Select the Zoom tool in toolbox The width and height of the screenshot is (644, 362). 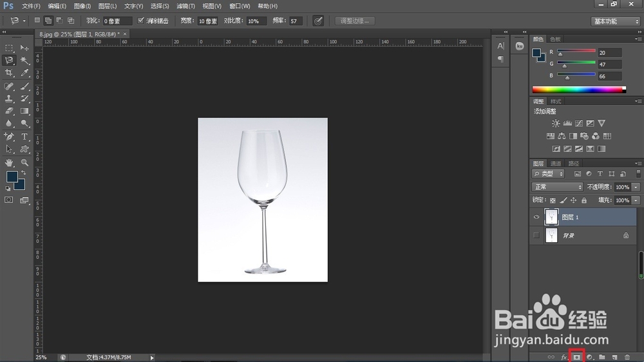point(24,163)
